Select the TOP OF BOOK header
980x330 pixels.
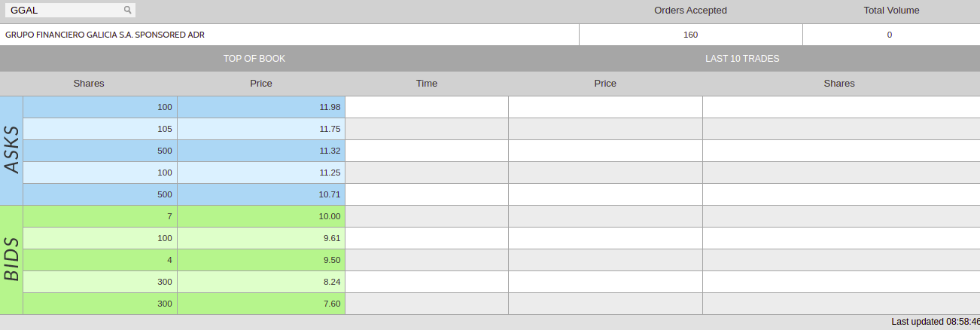(x=254, y=59)
